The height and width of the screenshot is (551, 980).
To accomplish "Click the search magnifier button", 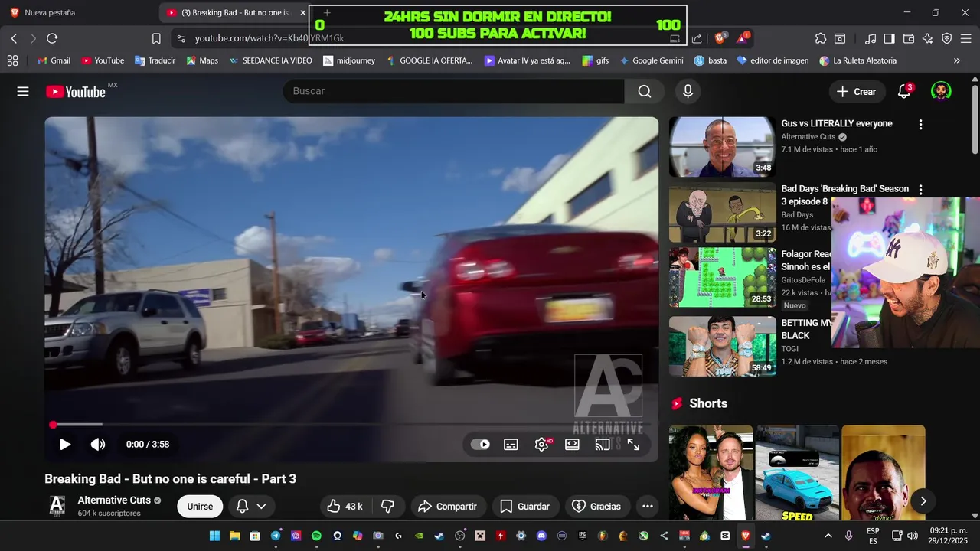I will (645, 91).
